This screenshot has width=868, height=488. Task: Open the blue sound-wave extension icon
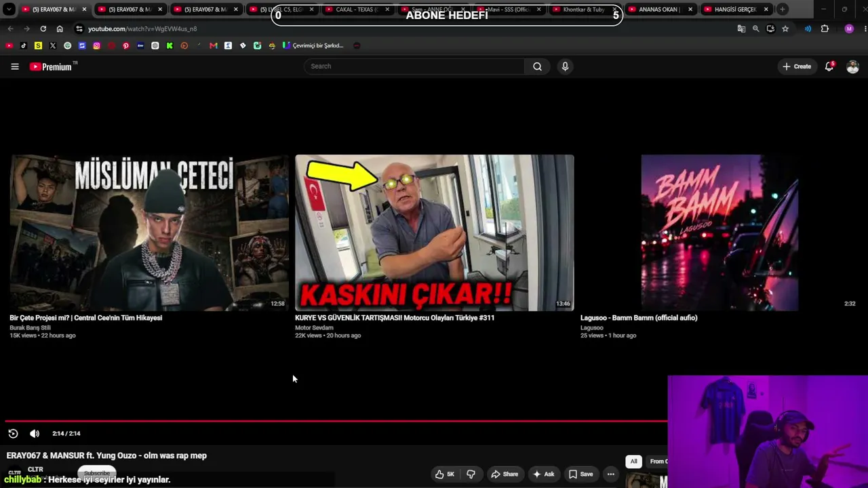tap(808, 29)
